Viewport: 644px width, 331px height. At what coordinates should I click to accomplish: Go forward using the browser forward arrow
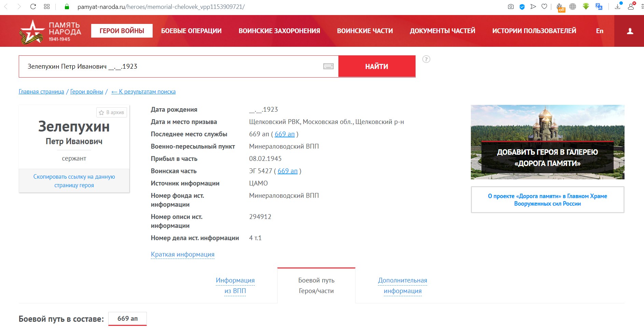[19, 6]
